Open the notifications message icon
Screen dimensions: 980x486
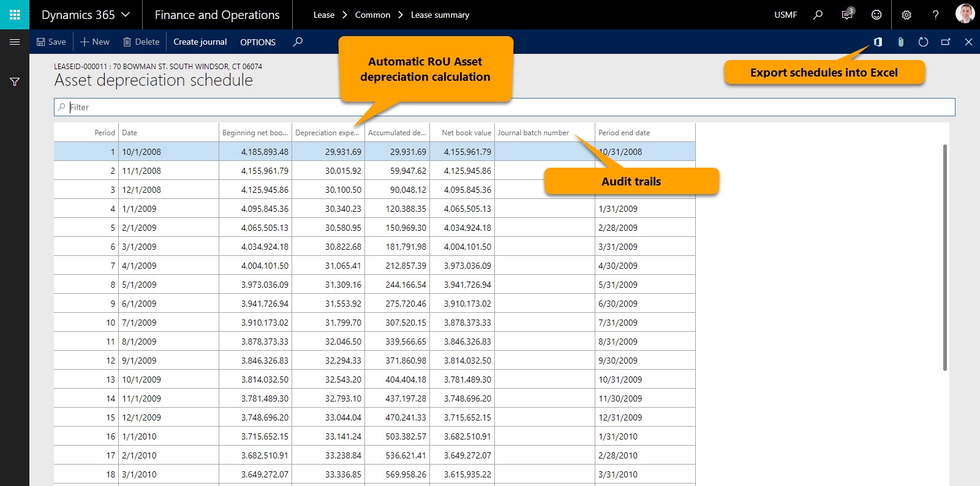(x=847, y=15)
